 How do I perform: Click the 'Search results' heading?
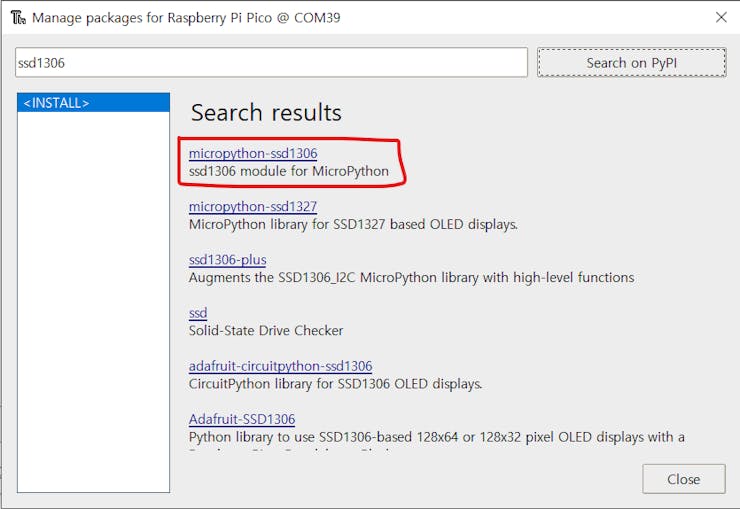coord(266,113)
